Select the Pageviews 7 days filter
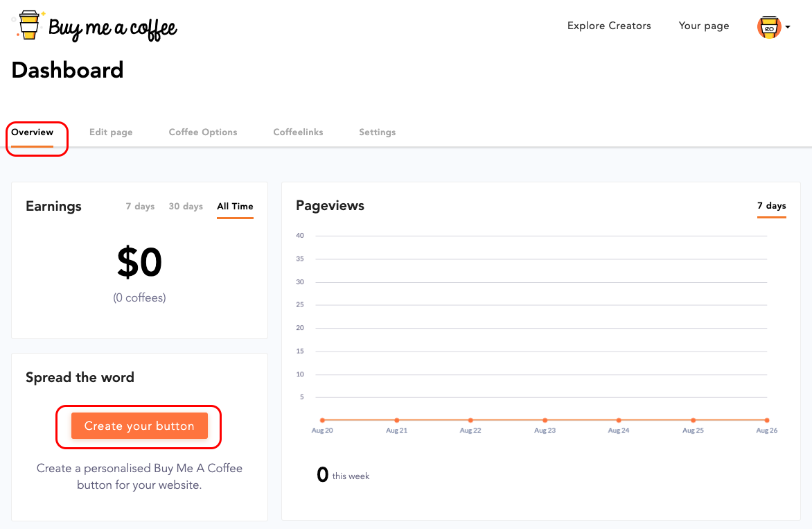This screenshot has width=812, height=529. [x=772, y=206]
